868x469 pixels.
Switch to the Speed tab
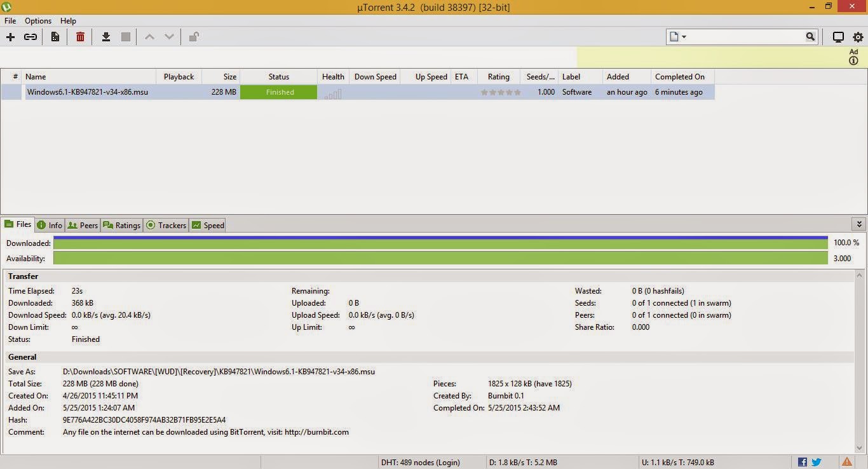coord(208,225)
